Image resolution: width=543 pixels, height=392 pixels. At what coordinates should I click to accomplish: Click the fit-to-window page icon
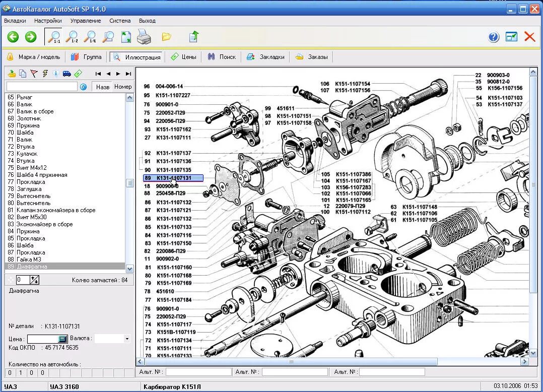(x=126, y=37)
